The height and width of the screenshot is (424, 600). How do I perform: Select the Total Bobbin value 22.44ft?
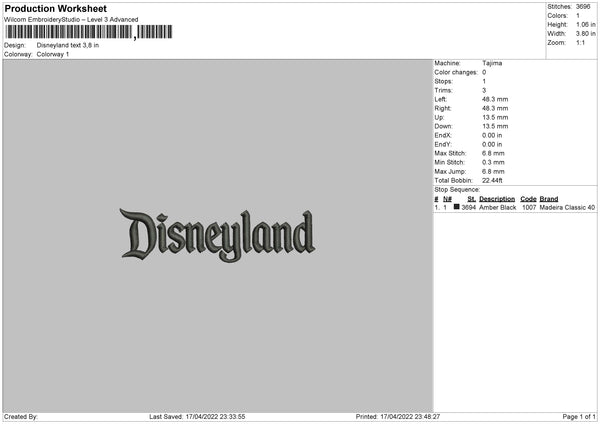492,180
